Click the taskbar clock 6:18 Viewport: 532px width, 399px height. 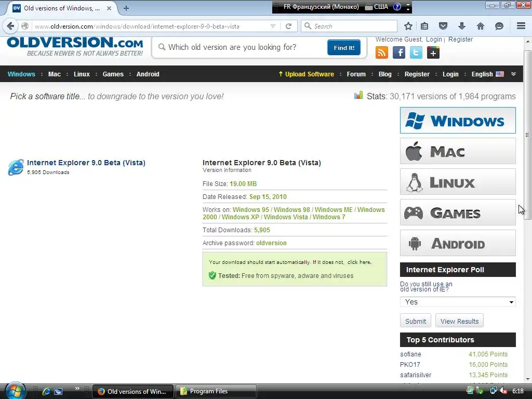pyautogui.click(x=517, y=391)
